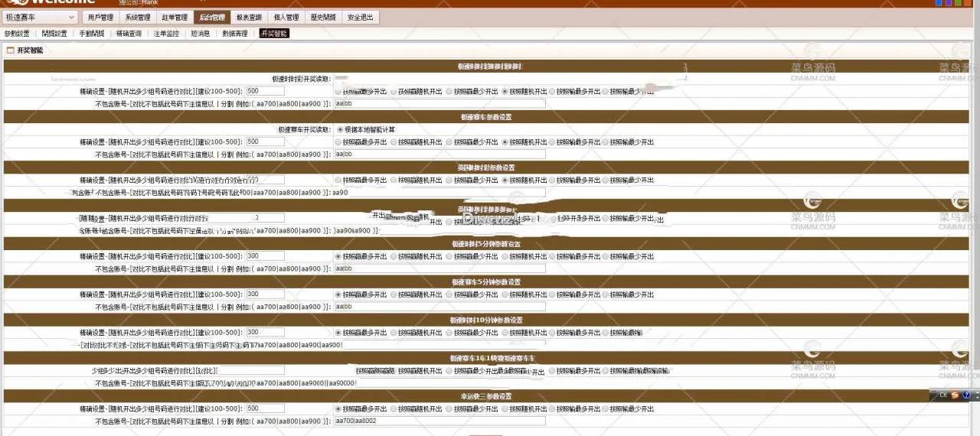This screenshot has height=436, width=980.
Task: Click the blue help icon in language bar
Action: click(x=967, y=395)
